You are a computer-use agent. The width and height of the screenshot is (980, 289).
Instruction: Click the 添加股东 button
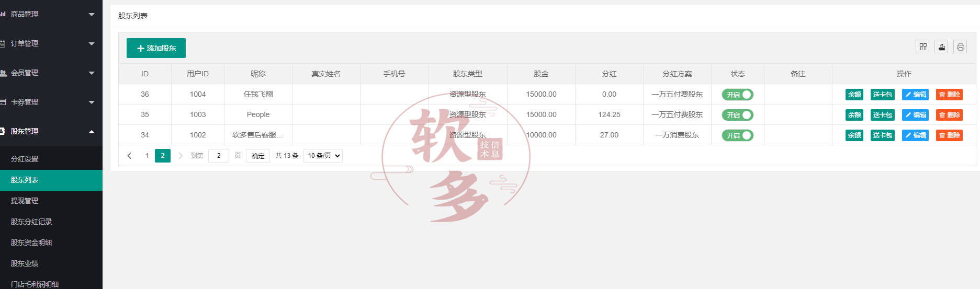pyautogui.click(x=156, y=48)
